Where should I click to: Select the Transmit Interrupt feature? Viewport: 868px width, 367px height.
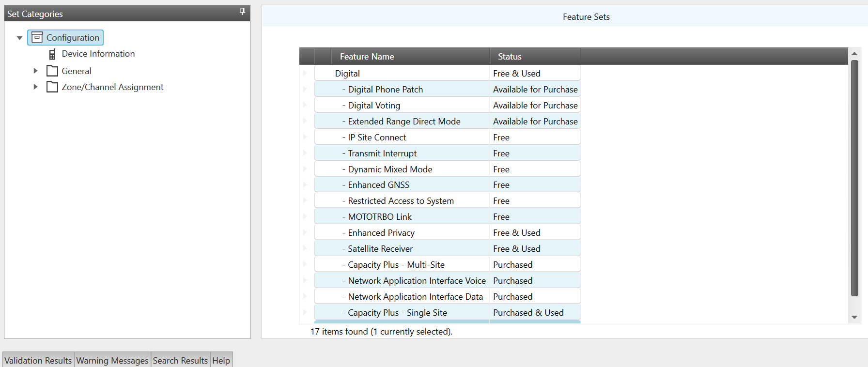448,153
